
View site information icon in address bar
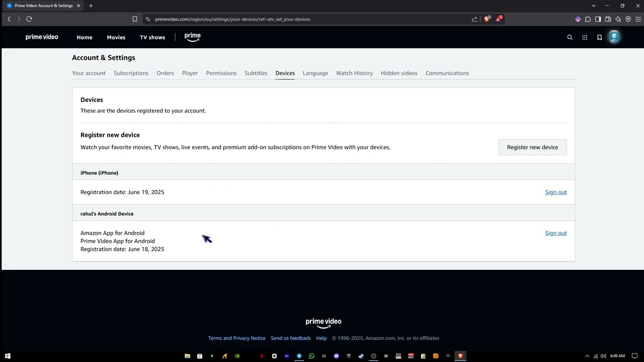147,19
